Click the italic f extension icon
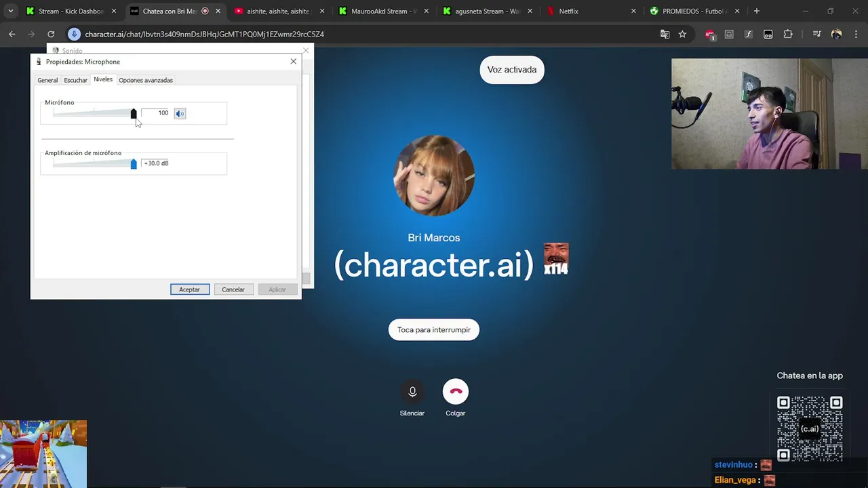This screenshot has height=488, width=868. pyautogui.click(x=749, y=34)
